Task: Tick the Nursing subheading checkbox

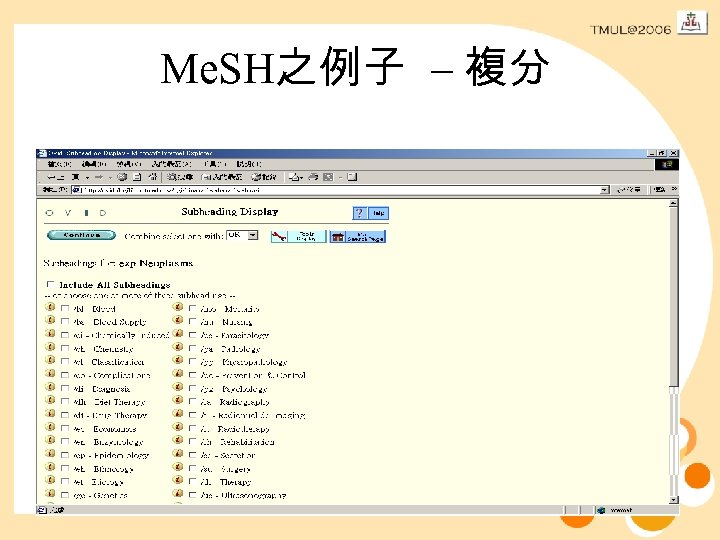Action: (x=192, y=322)
